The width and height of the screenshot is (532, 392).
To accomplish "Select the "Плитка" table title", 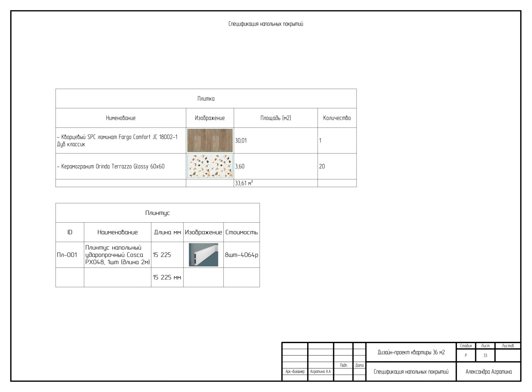I will 206,99.
